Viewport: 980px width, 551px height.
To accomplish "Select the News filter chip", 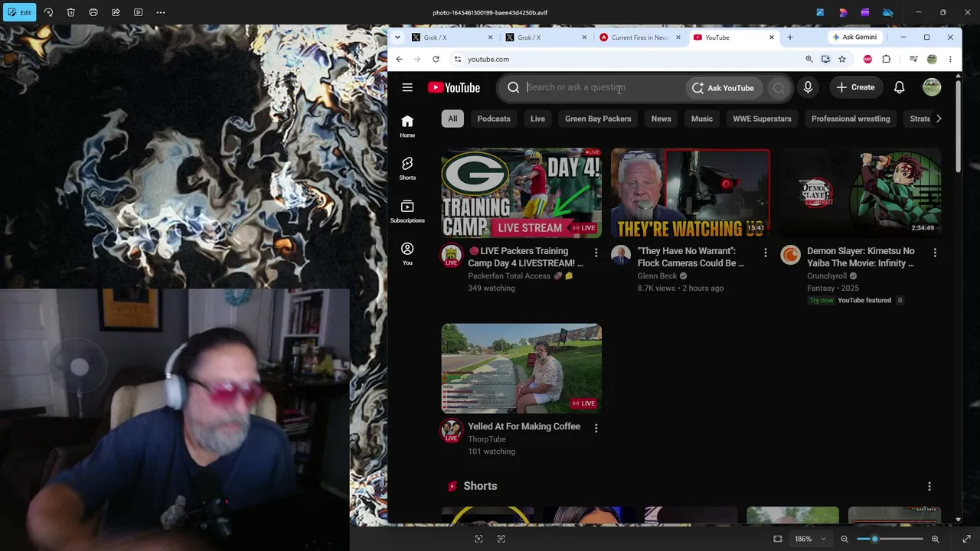I will click(661, 119).
